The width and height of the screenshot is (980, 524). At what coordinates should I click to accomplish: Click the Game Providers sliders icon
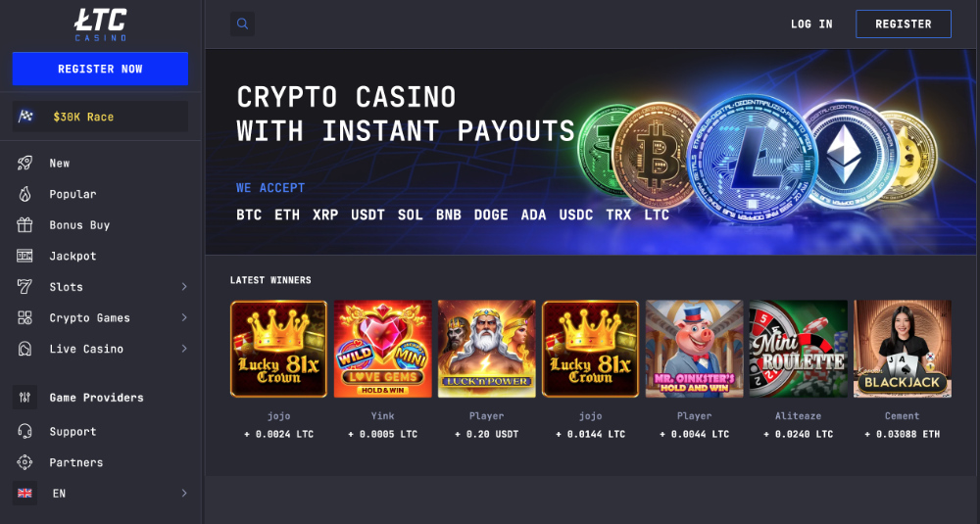point(25,398)
